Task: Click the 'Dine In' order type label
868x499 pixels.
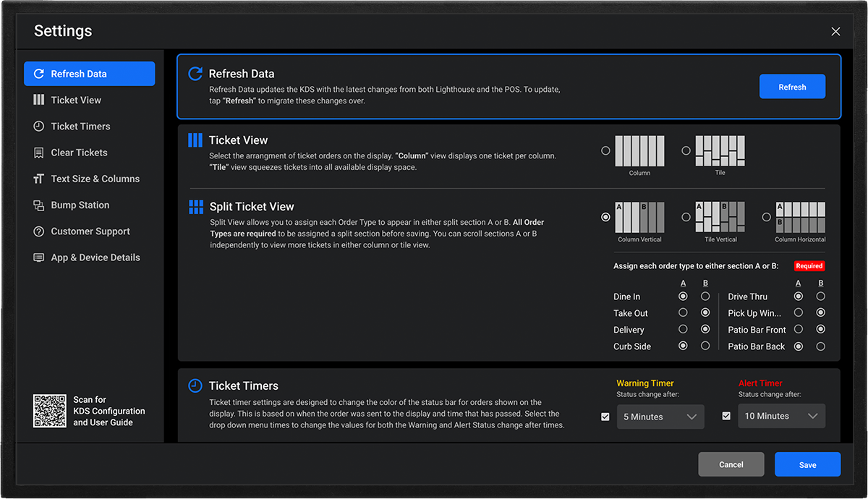Action: (626, 297)
